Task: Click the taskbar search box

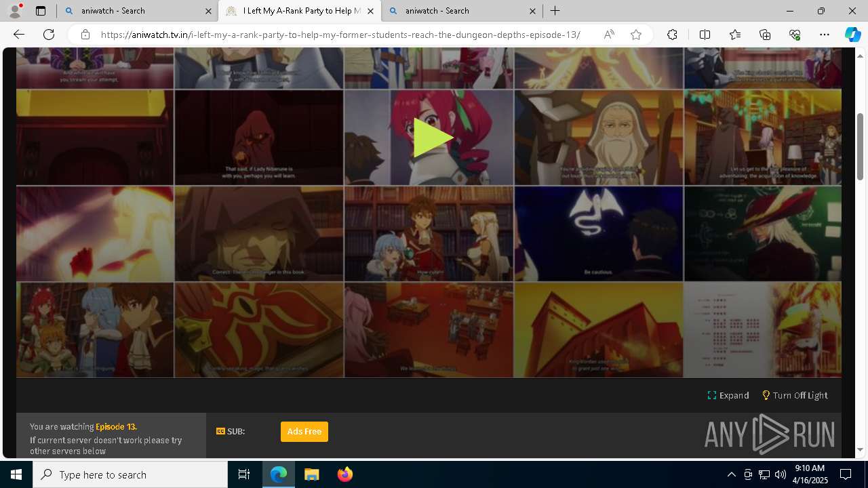Action: [130, 474]
